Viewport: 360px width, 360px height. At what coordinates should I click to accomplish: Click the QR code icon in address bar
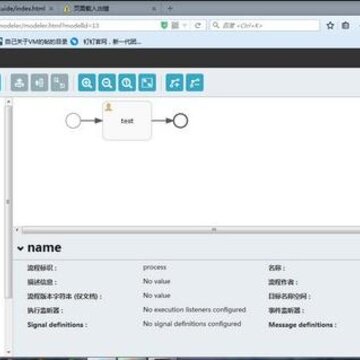(x=175, y=25)
